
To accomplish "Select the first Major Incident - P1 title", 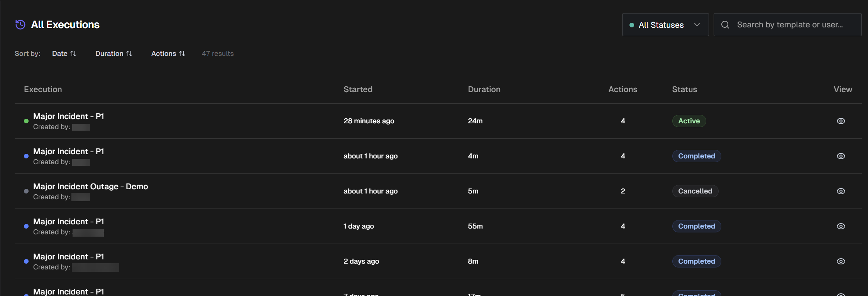I will (68, 116).
